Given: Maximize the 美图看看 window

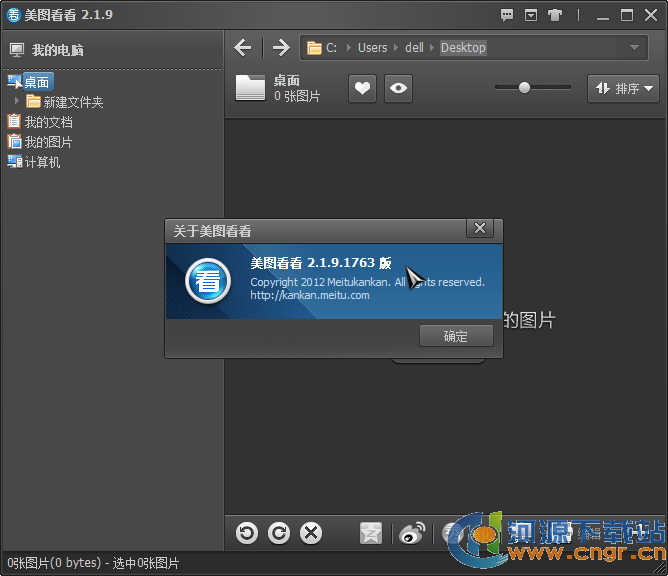Looking at the screenshot, I should 626,15.
